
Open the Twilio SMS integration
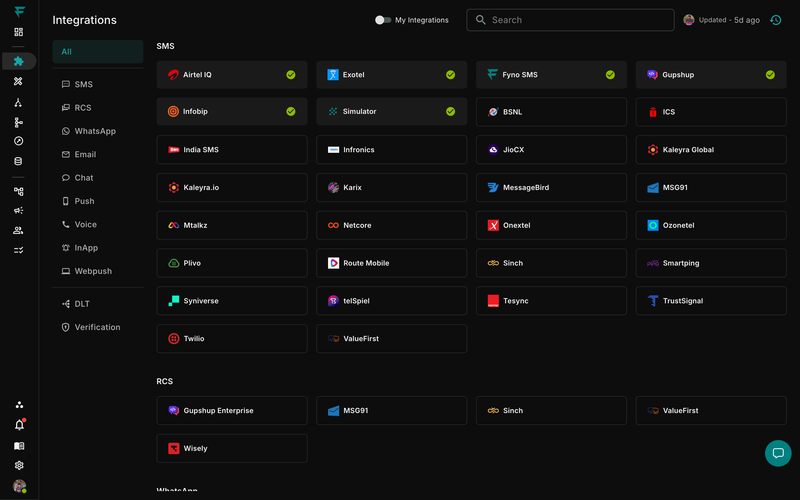point(232,339)
